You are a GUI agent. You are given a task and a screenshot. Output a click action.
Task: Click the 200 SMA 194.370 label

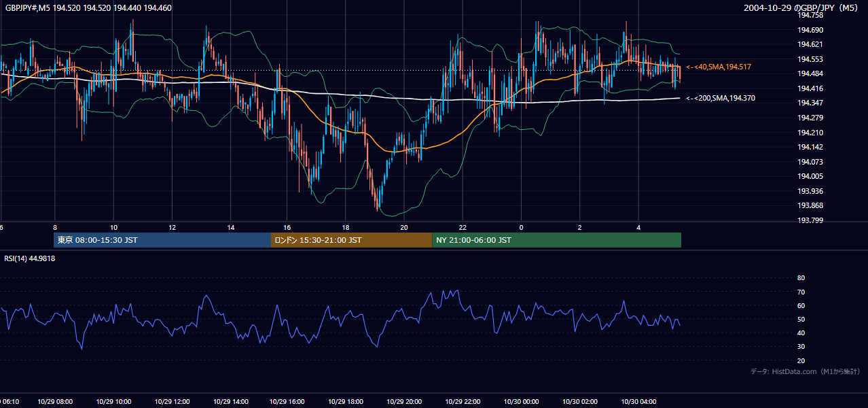click(721, 98)
